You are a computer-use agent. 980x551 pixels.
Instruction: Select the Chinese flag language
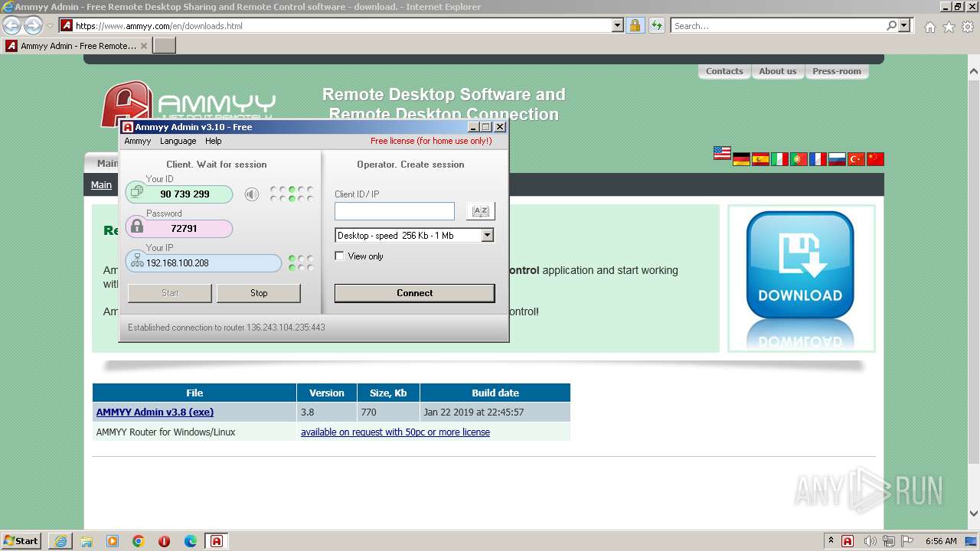pyautogui.click(x=875, y=159)
